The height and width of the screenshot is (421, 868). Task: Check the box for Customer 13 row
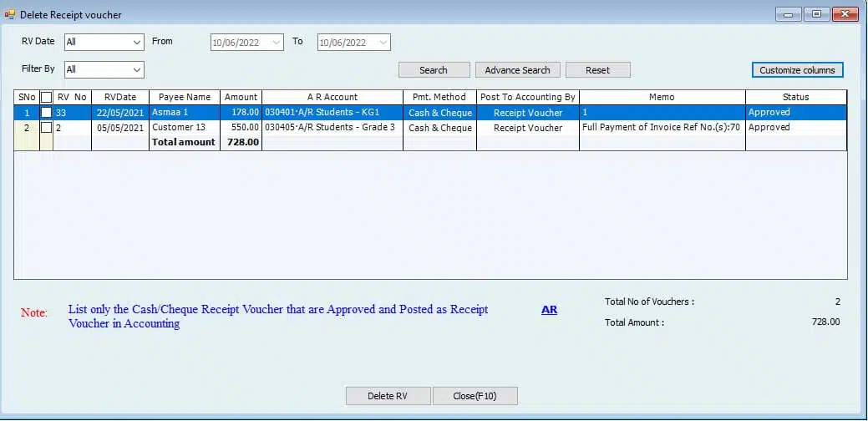click(x=47, y=128)
